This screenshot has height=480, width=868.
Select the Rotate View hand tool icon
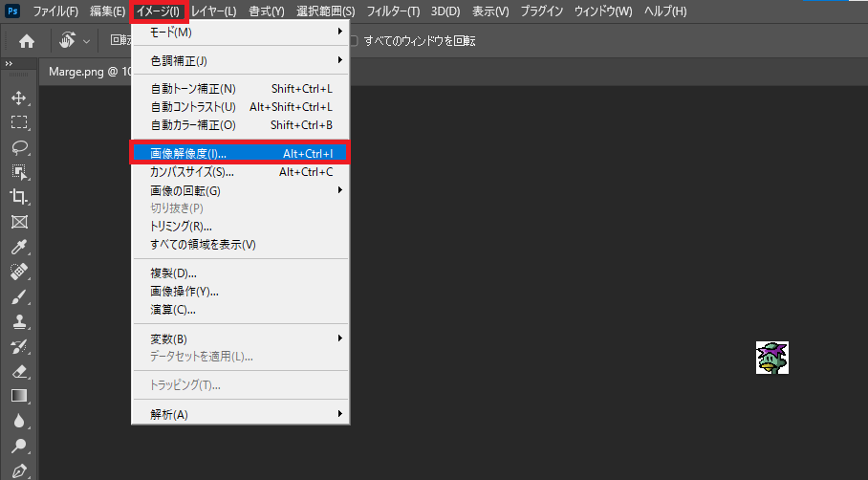tap(68, 40)
